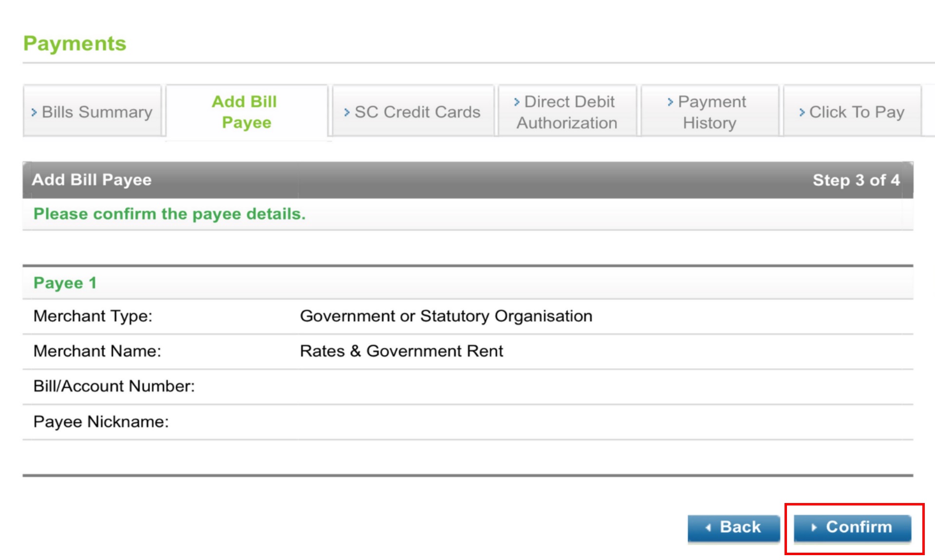Viewport: 935px width, 560px height.
Task: Select the Add Bill Payee tab
Action: click(x=244, y=112)
